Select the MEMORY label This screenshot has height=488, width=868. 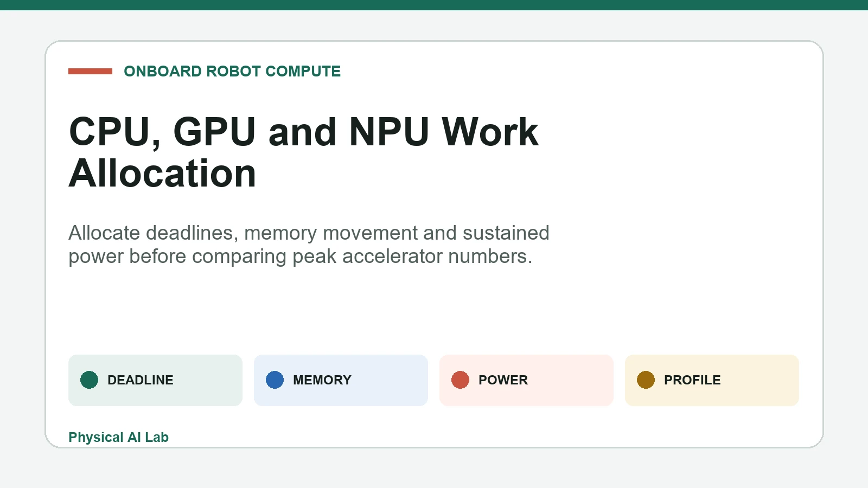pyautogui.click(x=322, y=380)
